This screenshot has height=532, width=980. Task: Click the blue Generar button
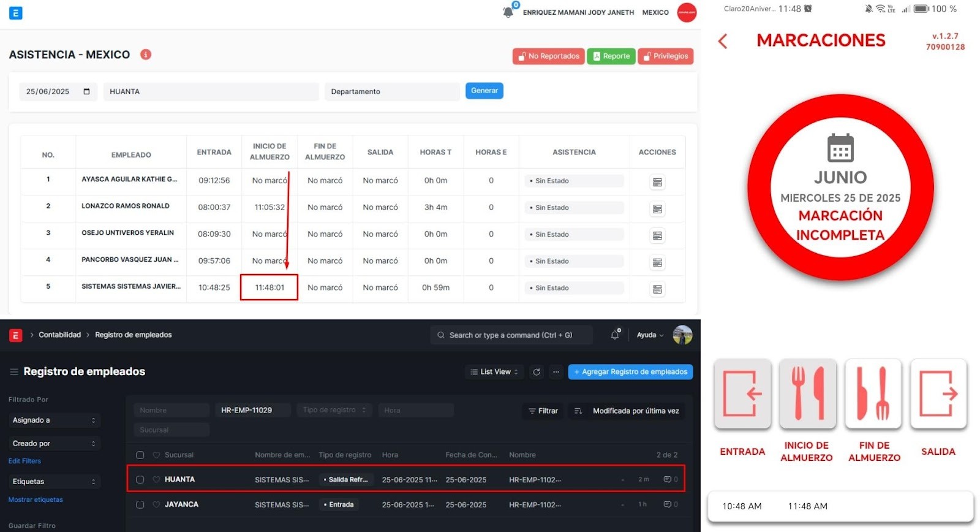[x=484, y=91]
